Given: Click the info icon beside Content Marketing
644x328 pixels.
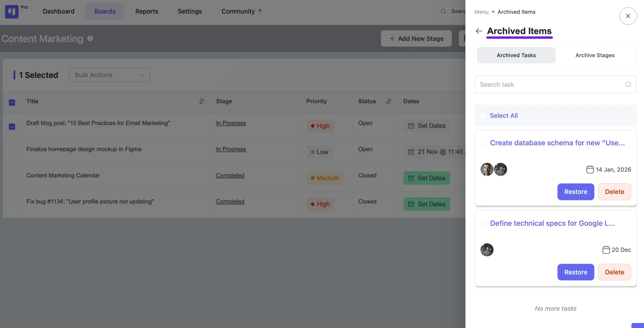Looking at the screenshot, I should tap(90, 38).
